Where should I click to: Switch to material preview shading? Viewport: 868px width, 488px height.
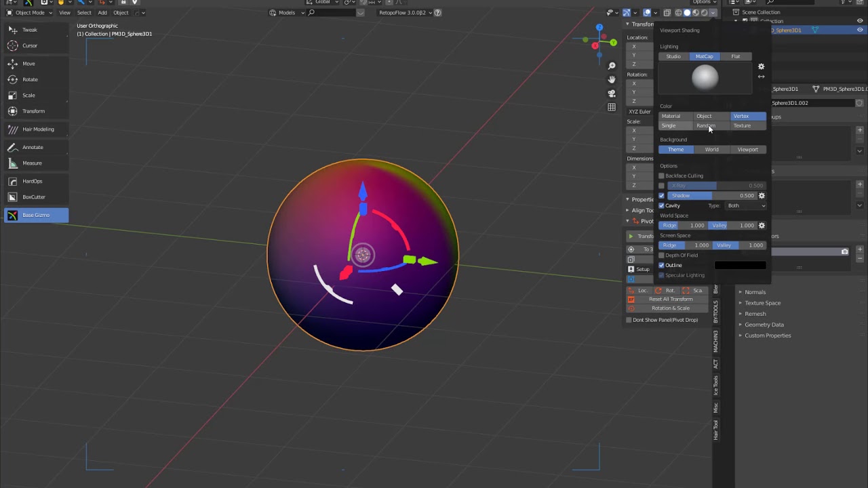pyautogui.click(x=696, y=12)
